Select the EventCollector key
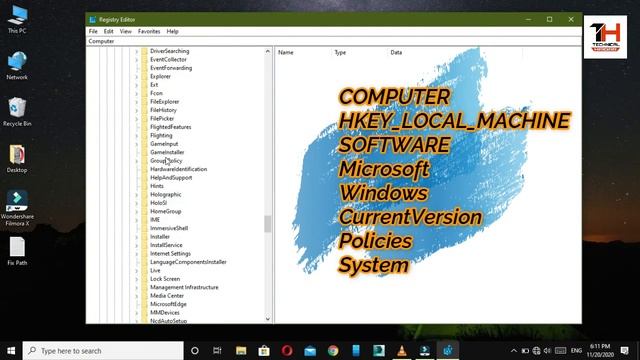 click(x=168, y=60)
